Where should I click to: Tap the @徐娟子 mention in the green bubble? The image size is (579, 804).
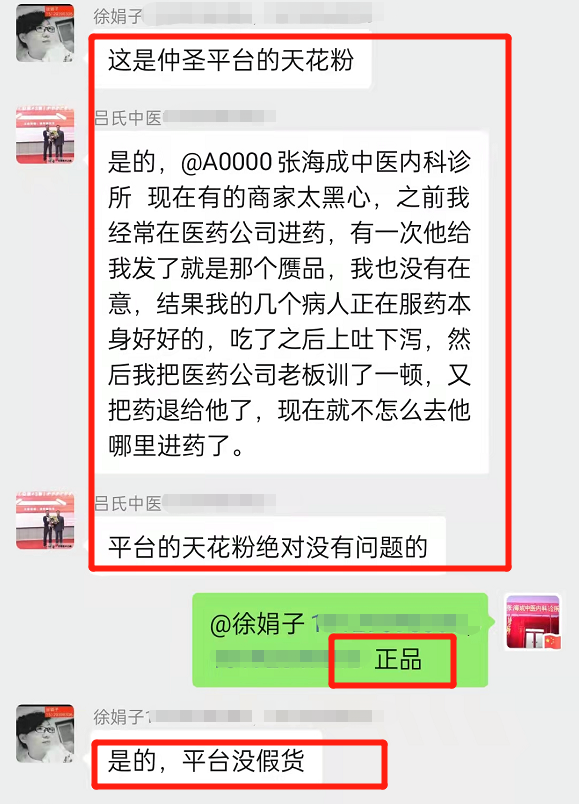tap(256, 624)
